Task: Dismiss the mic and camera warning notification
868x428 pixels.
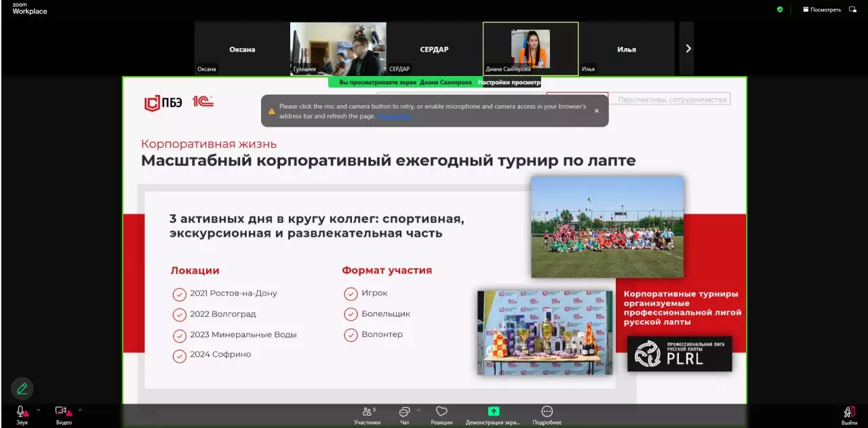Action: (597, 111)
